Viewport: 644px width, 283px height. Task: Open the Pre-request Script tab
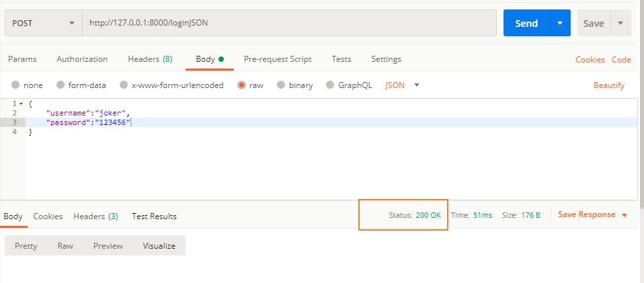pos(278,59)
